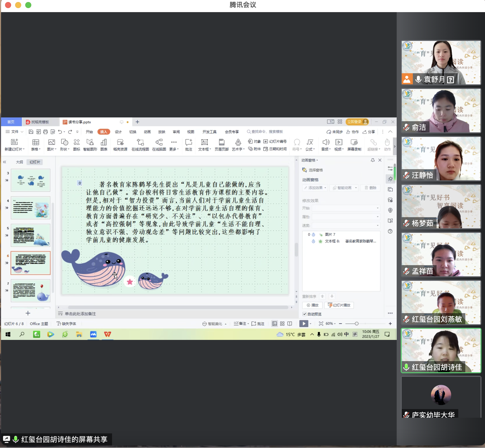Toggle muted mic of 红玺台园刘燕敏
The image size is (485, 448).
(x=406, y=319)
